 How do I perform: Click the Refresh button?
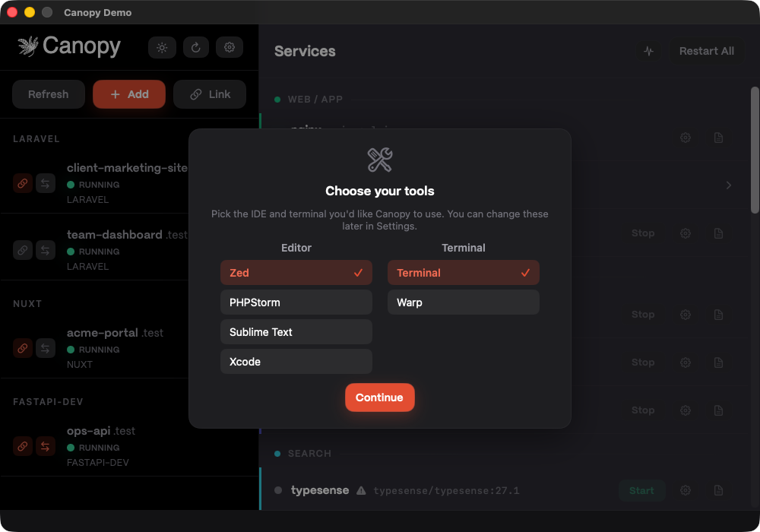(x=49, y=94)
